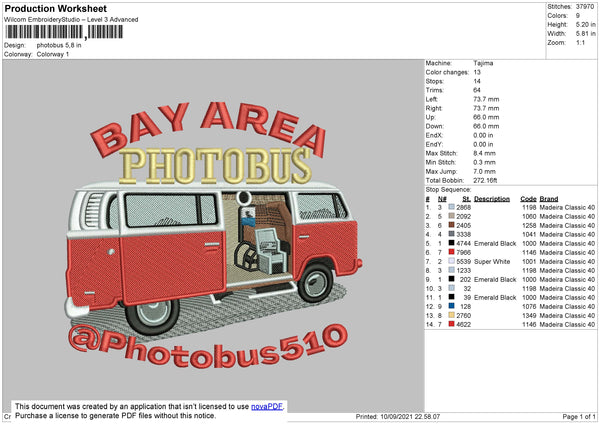Click the Zoom value '1:1'

click(x=580, y=43)
